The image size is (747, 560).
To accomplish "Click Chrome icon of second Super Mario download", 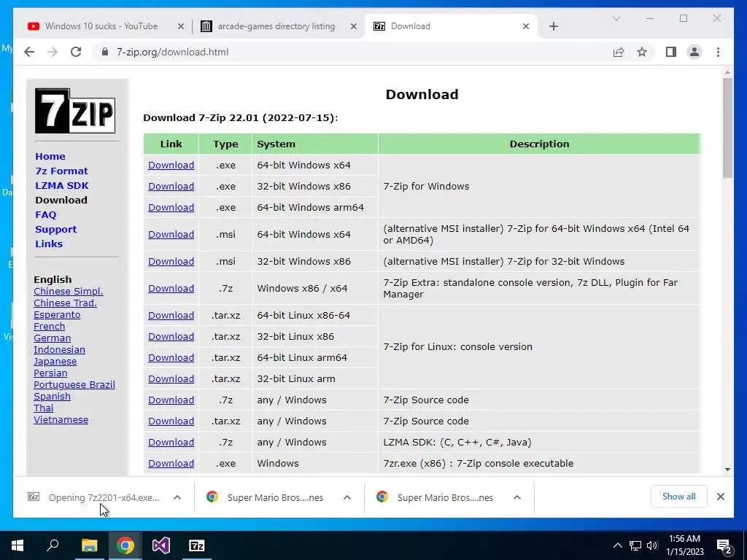I will point(382,497).
